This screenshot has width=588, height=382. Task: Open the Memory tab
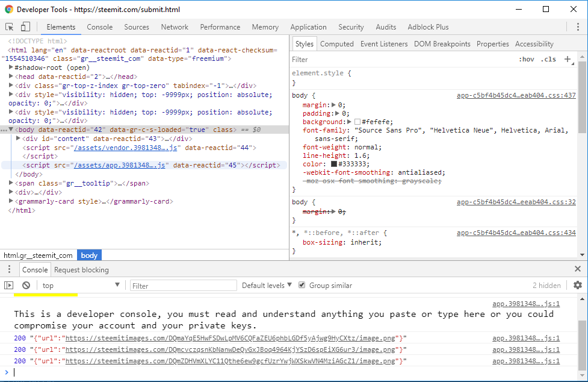point(265,27)
